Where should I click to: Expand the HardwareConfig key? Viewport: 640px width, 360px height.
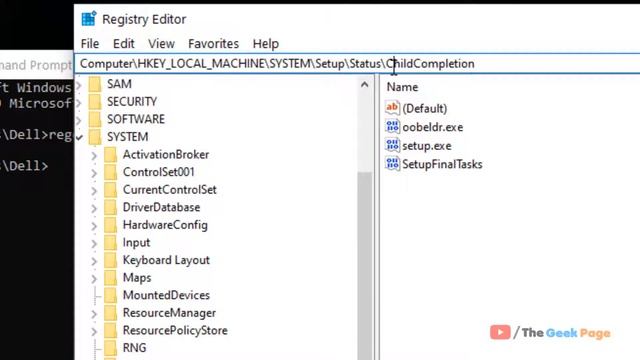click(94, 226)
